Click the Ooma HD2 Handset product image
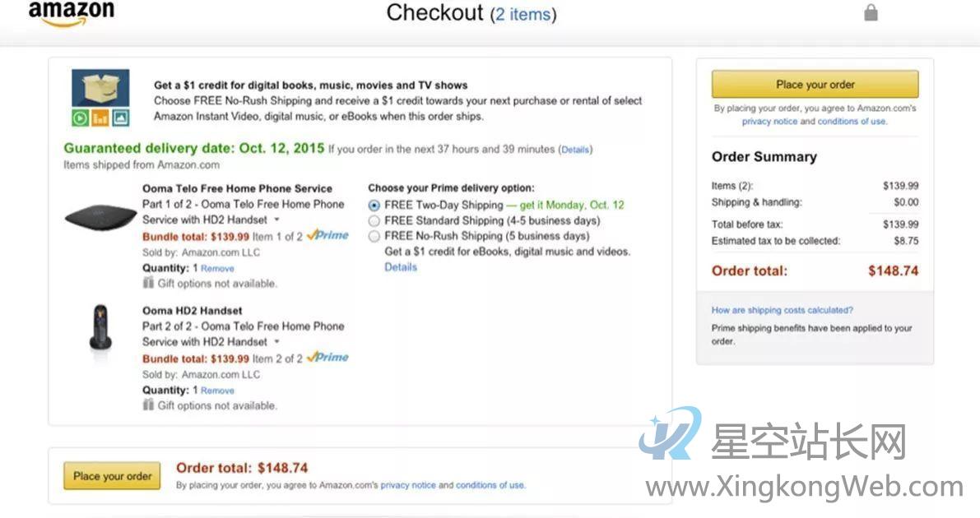 tap(100, 326)
